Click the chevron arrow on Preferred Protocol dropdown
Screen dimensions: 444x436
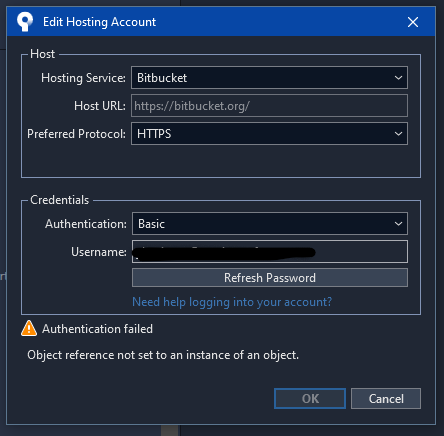[398, 134]
